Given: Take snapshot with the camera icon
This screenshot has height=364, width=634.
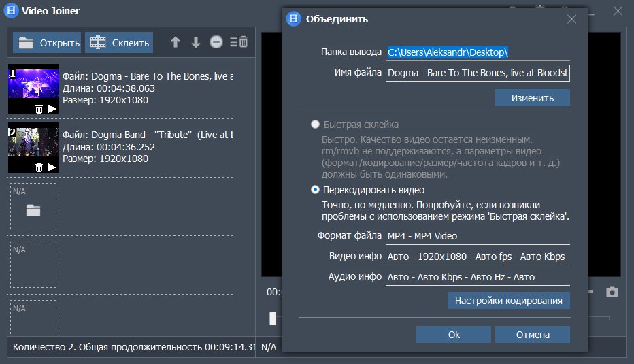Looking at the screenshot, I should click(x=612, y=292).
